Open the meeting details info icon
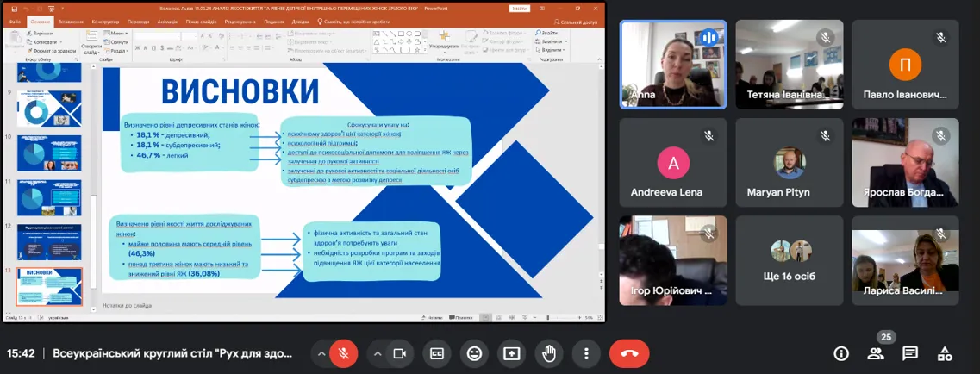 841,353
